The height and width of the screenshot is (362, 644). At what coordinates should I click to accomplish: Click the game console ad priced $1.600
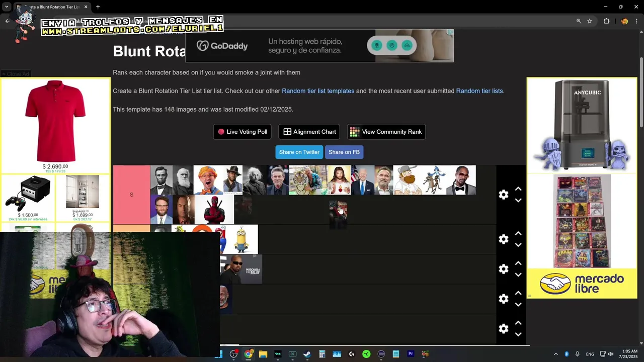pos(28,198)
